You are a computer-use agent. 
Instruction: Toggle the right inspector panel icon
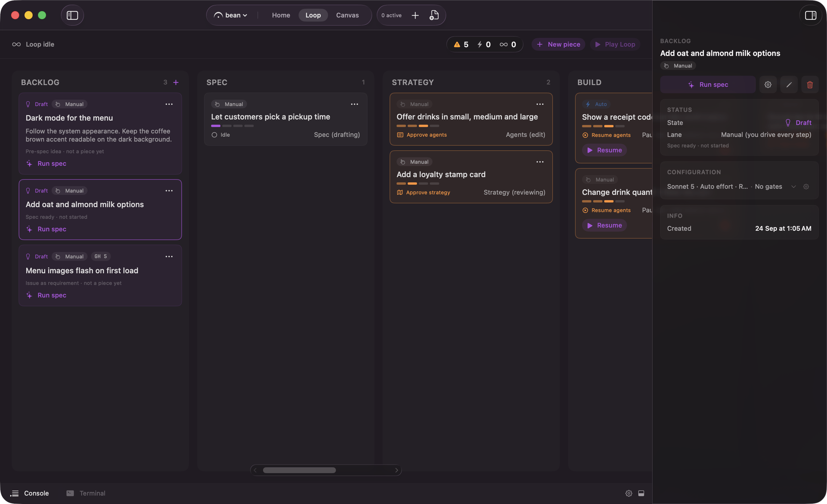(811, 15)
